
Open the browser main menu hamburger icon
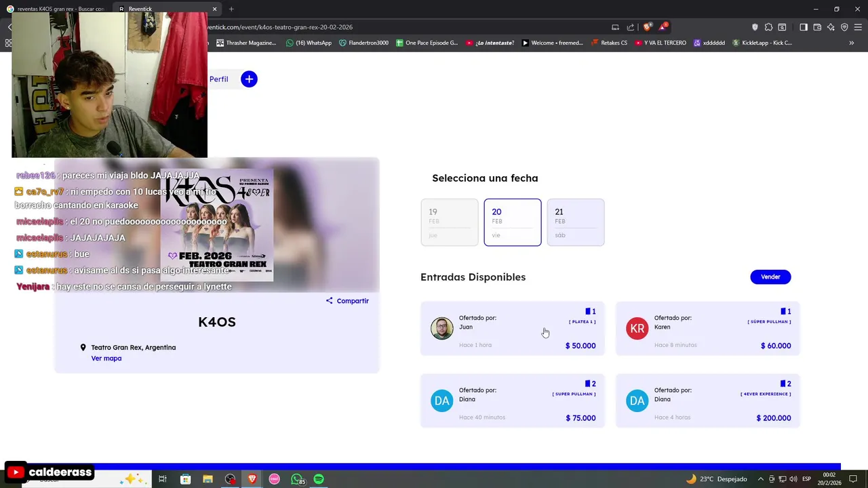(858, 27)
